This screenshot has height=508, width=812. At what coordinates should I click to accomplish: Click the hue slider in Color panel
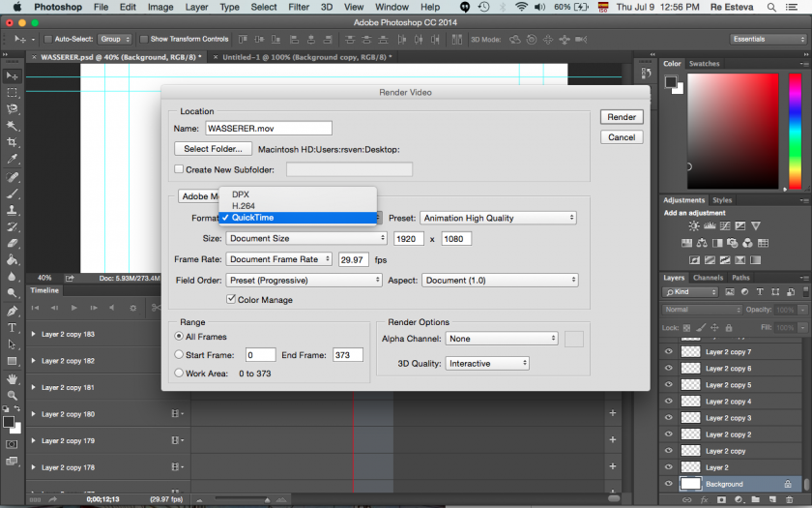(795, 131)
